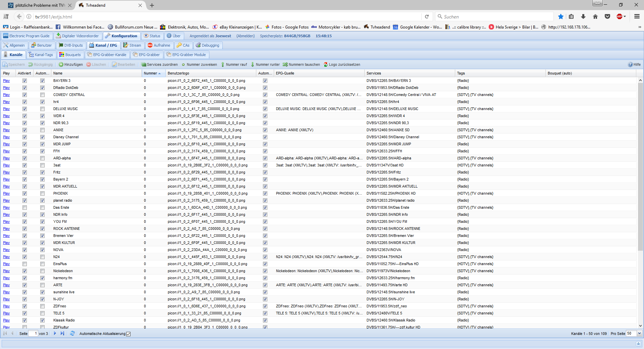This screenshot has width=644, height=349.
Task: Toggle Automatische Aktualisierung checkbox
Action: [x=128, y=334]
